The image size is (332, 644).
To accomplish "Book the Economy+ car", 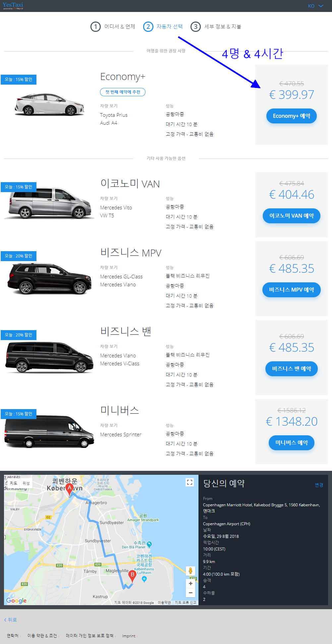I will pos(291,116).
